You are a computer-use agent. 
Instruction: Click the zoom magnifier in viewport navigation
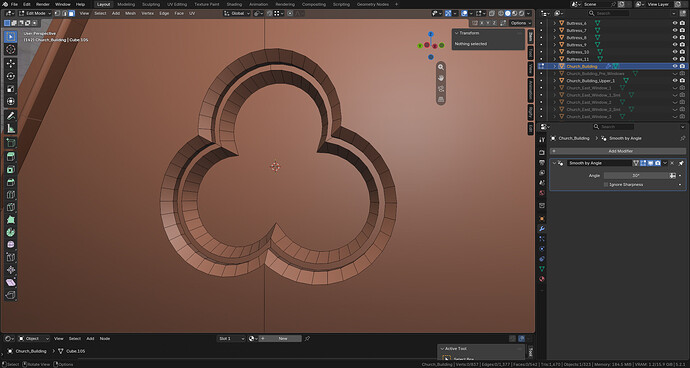(x=441, y=67)
